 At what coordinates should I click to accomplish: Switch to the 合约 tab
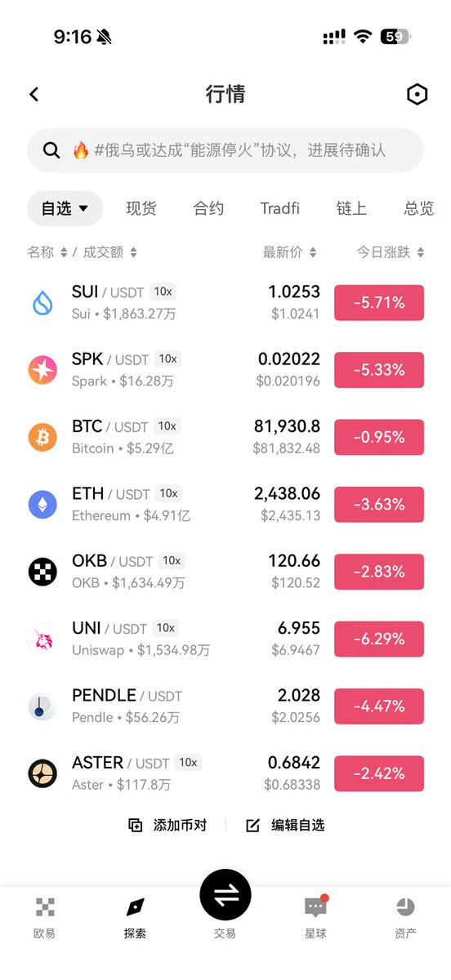click(208, 208)
